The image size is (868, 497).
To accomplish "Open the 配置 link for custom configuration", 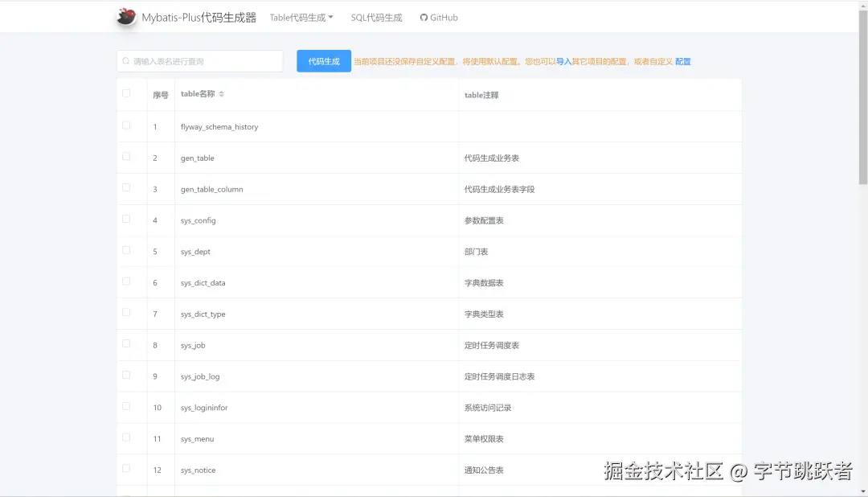I will point(682,61).
